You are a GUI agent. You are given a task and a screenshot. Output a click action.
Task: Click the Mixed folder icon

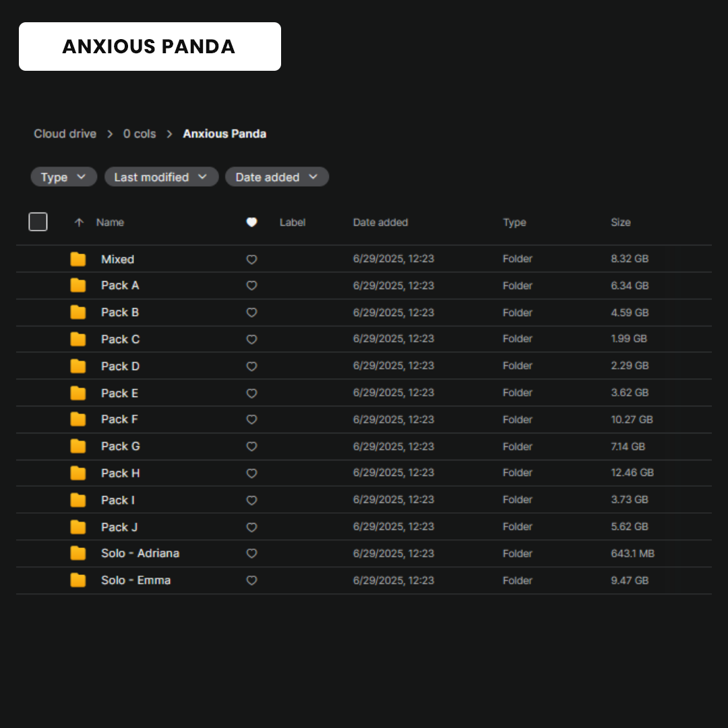tap(78, 259)
